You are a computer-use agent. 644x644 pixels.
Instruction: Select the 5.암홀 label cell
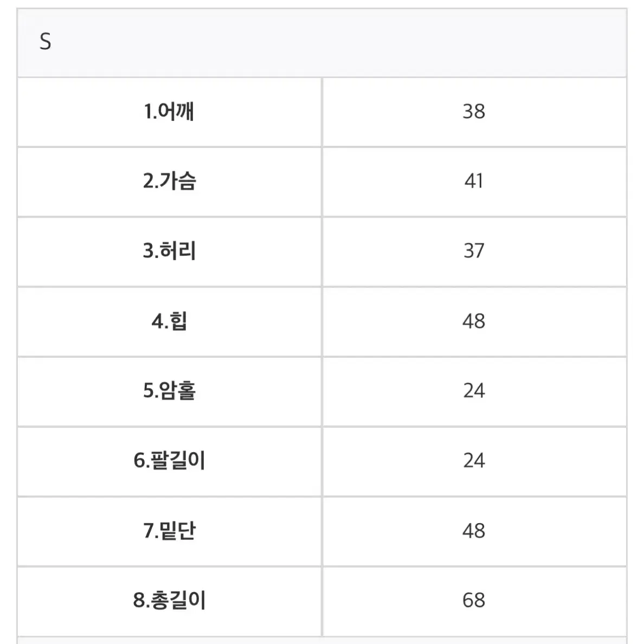pos(169,391)
